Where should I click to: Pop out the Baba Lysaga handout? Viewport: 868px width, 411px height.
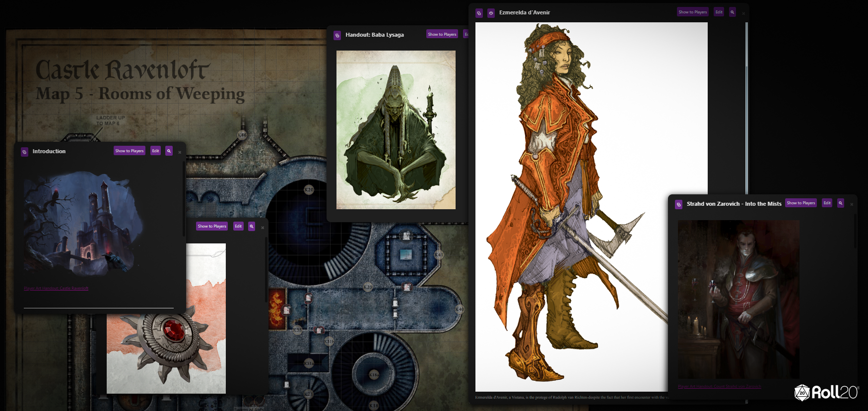(x=337, y=35)
